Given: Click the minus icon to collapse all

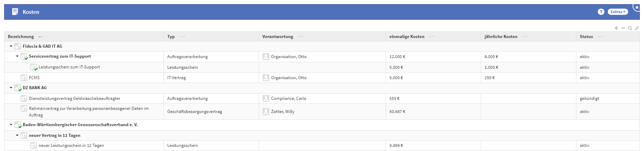Looking at the screenshot, I should coord(623,28).
